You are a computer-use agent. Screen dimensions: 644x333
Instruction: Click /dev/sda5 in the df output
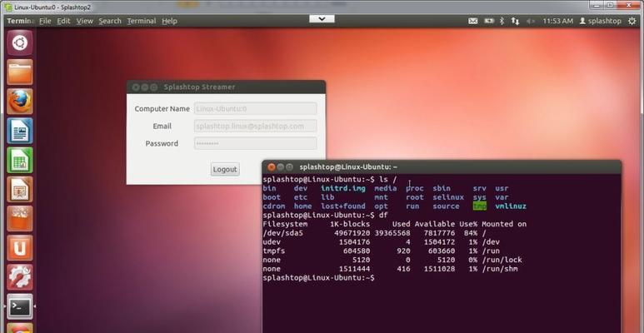[283, 233]
